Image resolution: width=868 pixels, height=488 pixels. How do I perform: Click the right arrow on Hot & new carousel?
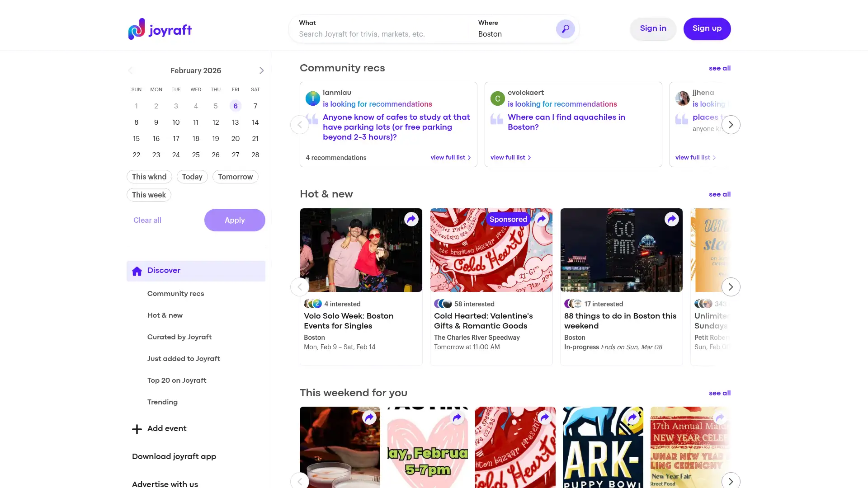(x=731, y=287)
